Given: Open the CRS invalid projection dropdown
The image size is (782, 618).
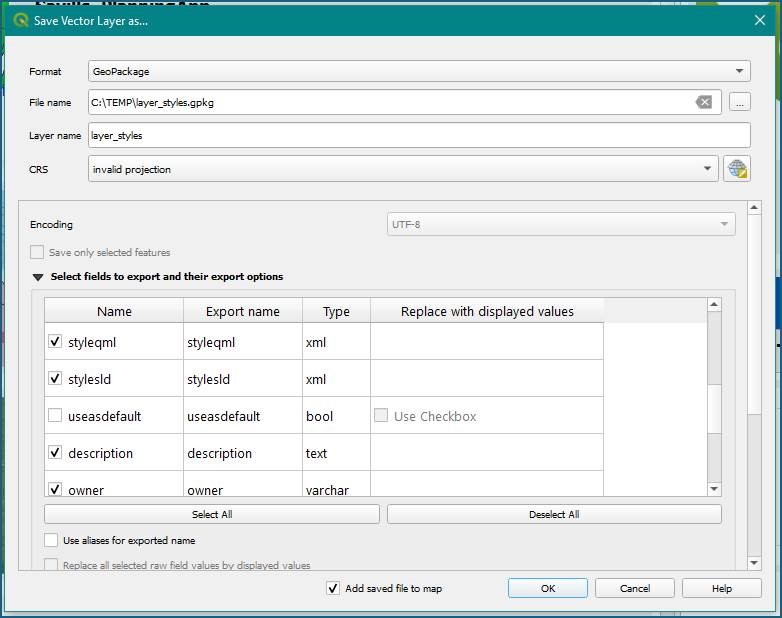Looking at the screenshot, I should click(403, 169).
